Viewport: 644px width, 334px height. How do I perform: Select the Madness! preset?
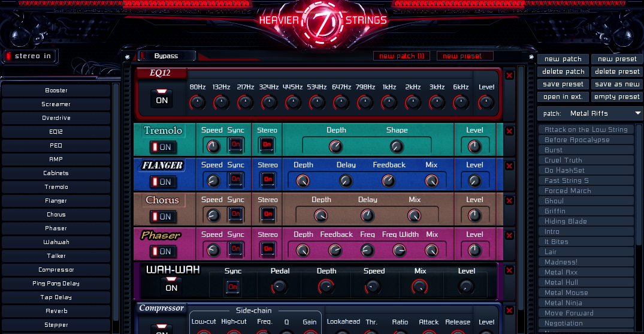586,262
